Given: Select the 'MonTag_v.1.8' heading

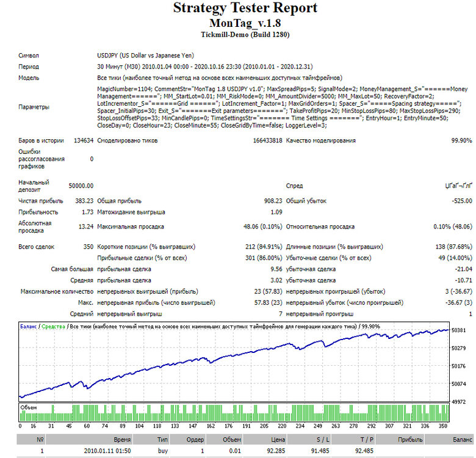Looking at the screenshot, I should coord(245,23).
